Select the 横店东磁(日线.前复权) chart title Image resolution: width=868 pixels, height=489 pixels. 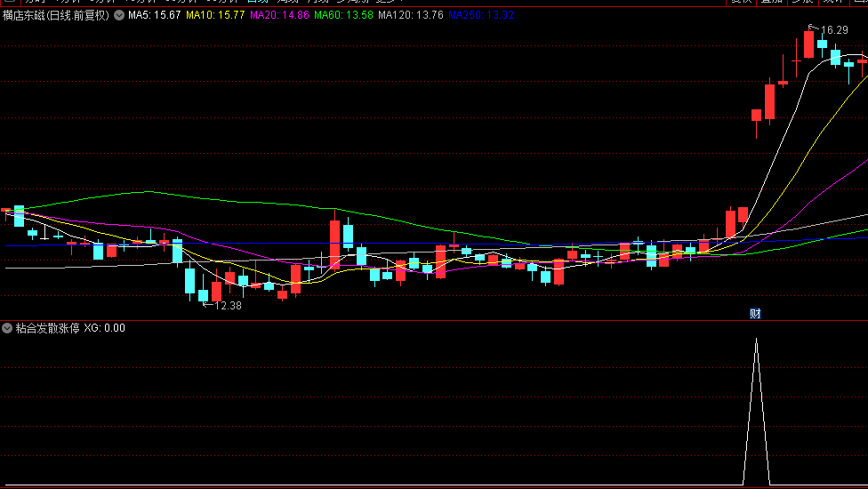pos(56,15)
